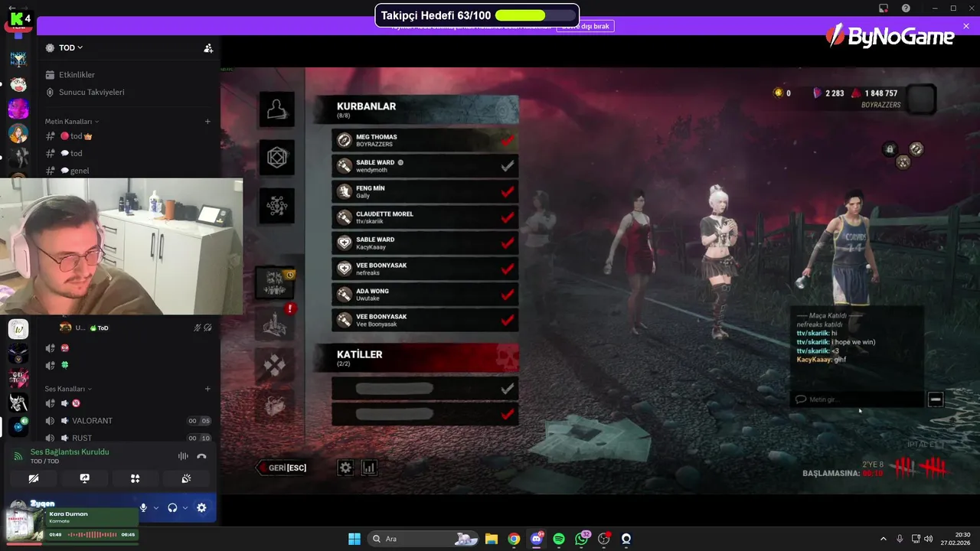Add a channel to Ses Kanalları

(x=207, y=389)
